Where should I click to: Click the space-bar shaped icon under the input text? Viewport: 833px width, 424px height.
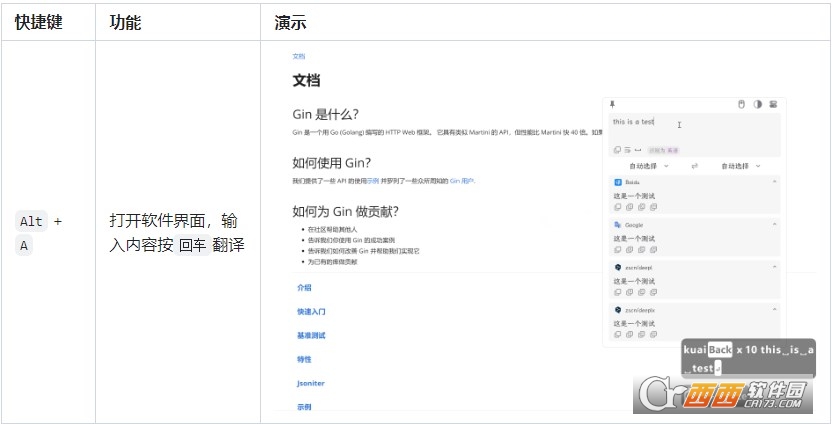click(638, 150)
